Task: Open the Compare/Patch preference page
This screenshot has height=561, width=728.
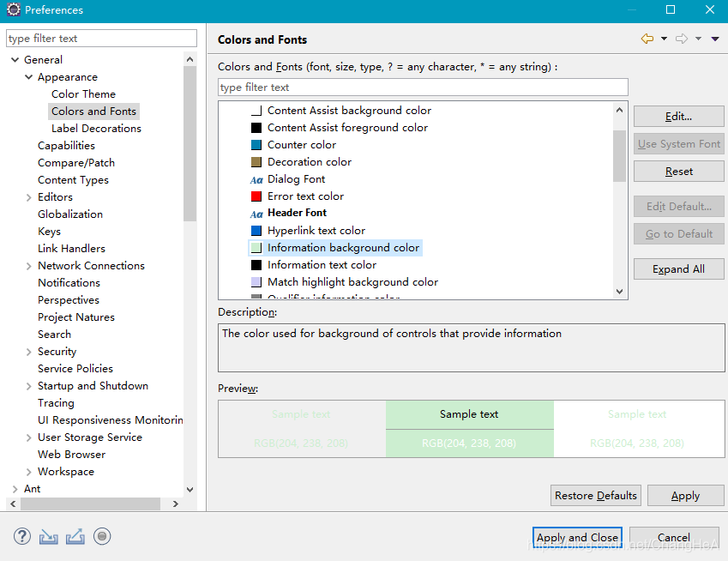Action: (x=76, y=163)
